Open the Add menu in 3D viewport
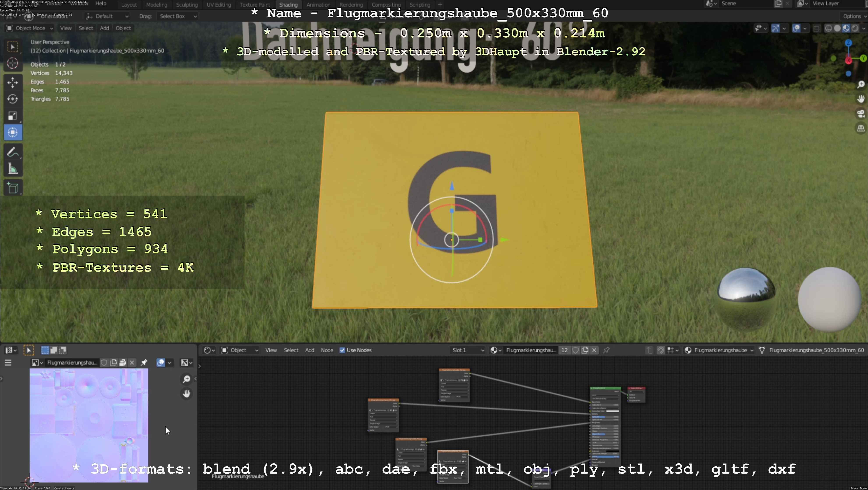Screen dimensions: 868x490 (x=104, y=28)
